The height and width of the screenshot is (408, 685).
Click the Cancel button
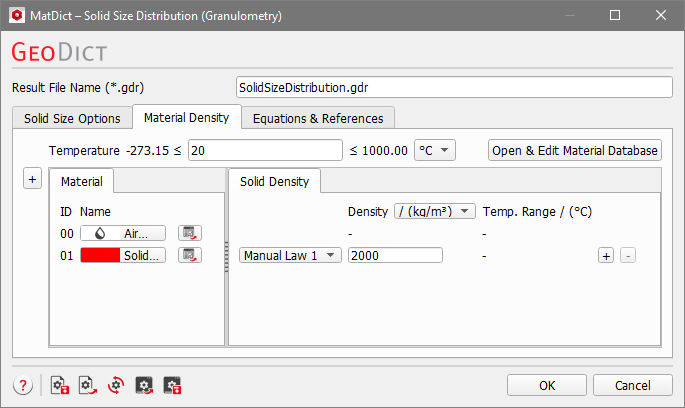tap(633, 385)
